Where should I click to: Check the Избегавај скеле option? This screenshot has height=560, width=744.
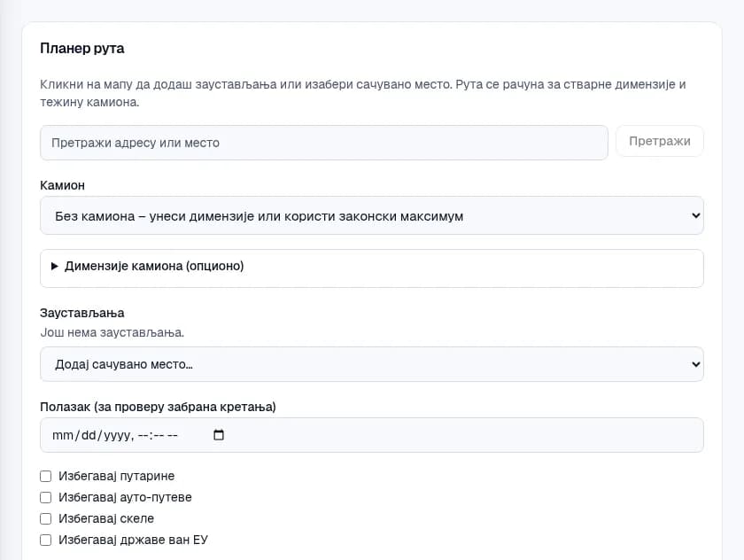point(45,518)
